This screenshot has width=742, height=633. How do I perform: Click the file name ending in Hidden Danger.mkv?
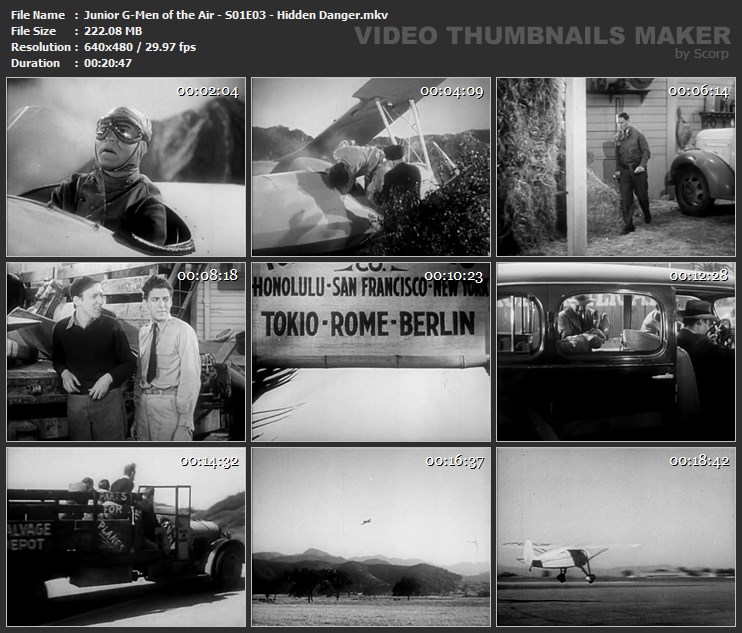(x=236, y=15)
